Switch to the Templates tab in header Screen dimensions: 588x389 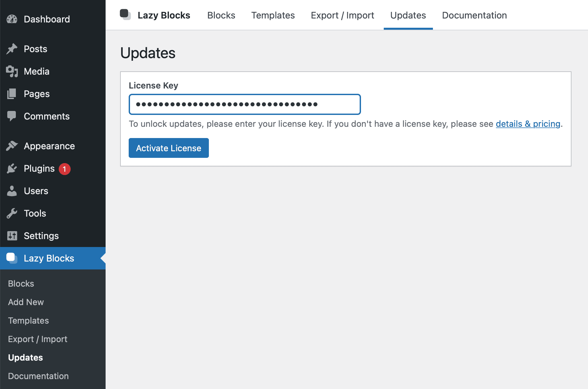point(273,15)
